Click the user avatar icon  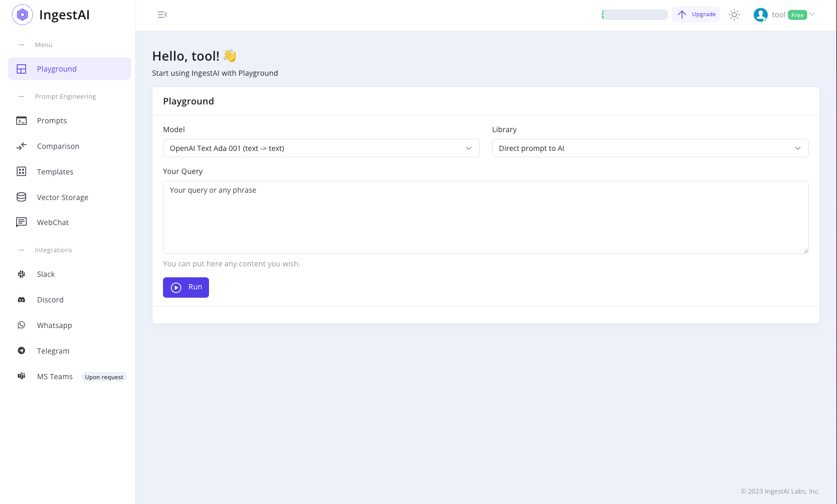point(761,15)
